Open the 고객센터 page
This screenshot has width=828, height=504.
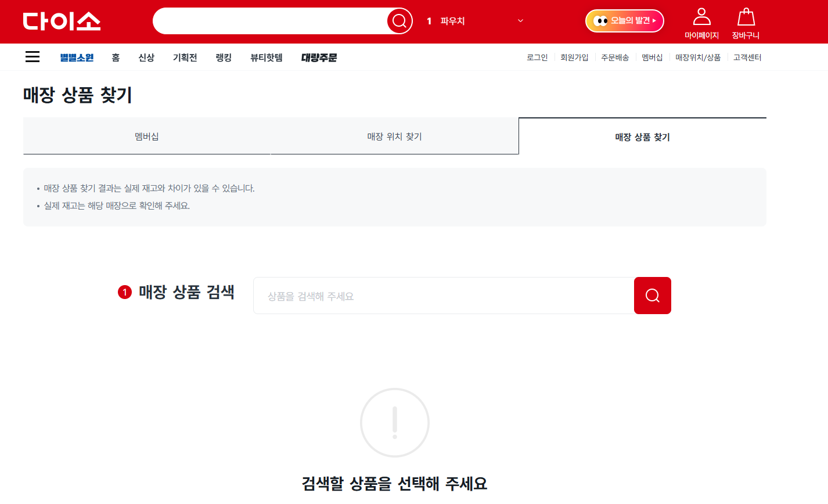747,57
